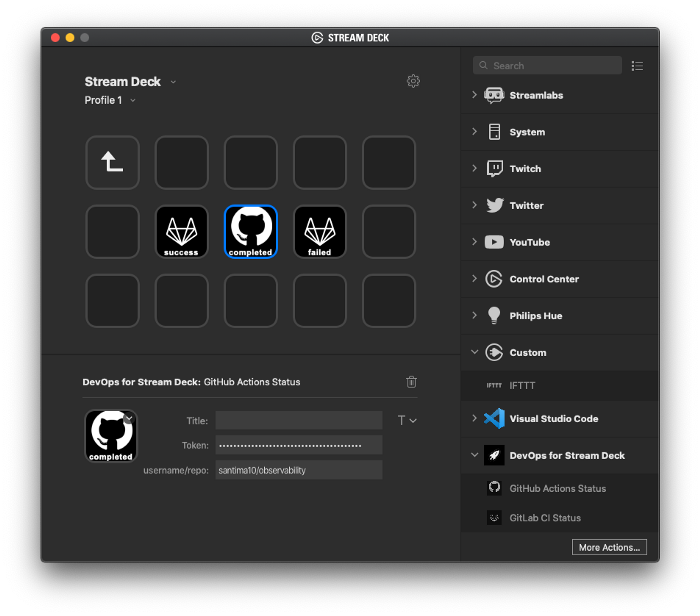This screenshot has width=700, height=616.
Task: Expand the Streamlabs category
Action: (474, 95)
